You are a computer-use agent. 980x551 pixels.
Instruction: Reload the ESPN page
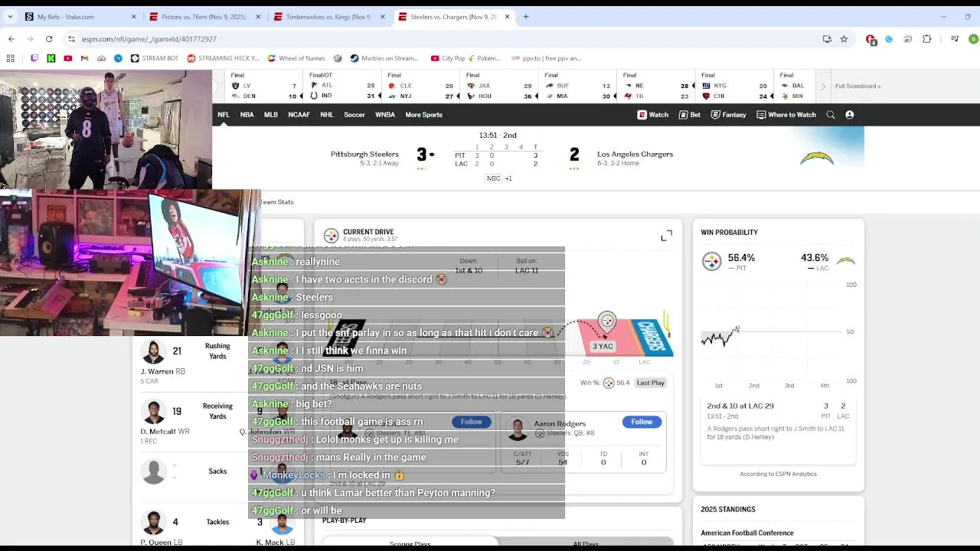pyautogui.click(x=48, y=39)
